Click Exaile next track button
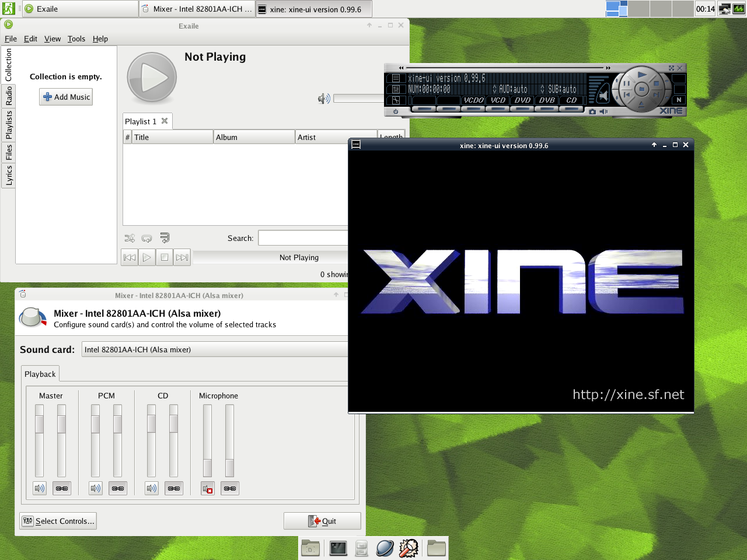This screenshot has width=747, height=560. pyautogui.click(x=182, y=257)
